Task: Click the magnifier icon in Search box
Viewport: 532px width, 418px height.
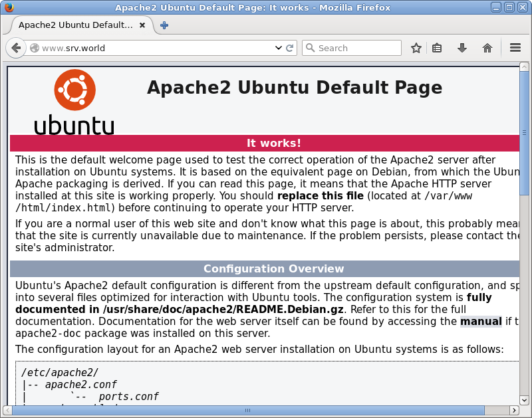Action: (x=310, y=48)
